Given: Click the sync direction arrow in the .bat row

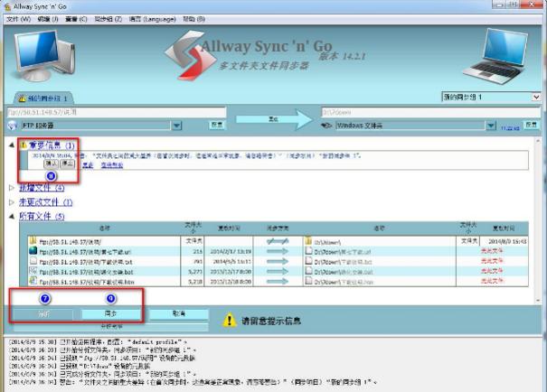Looking at the screenshot, I should 278,272.
